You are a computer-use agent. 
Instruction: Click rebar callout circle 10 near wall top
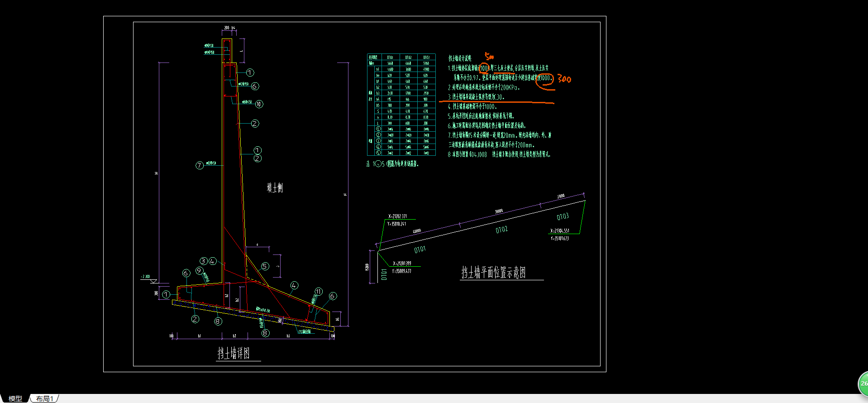259,104
